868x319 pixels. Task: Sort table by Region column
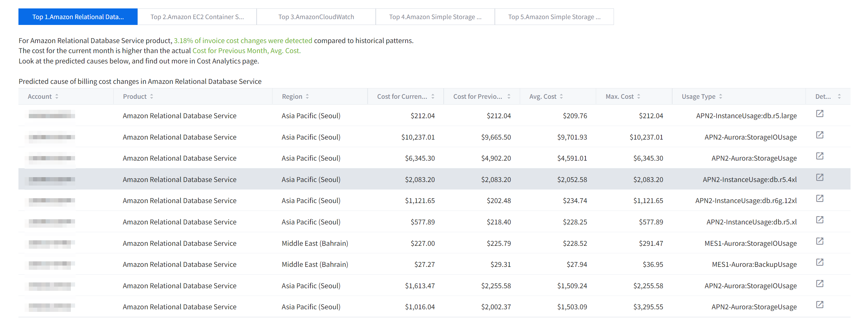tap(307, 97)
